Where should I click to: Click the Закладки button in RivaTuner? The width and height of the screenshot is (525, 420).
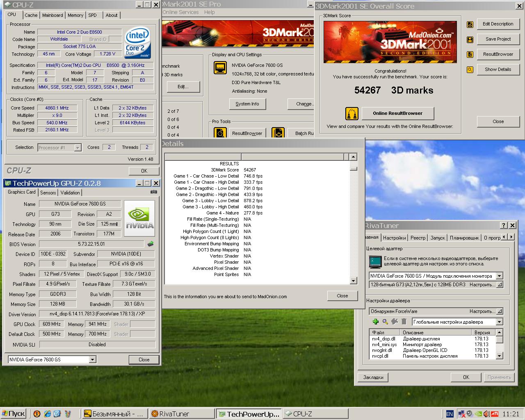click(x=373, y=377)
